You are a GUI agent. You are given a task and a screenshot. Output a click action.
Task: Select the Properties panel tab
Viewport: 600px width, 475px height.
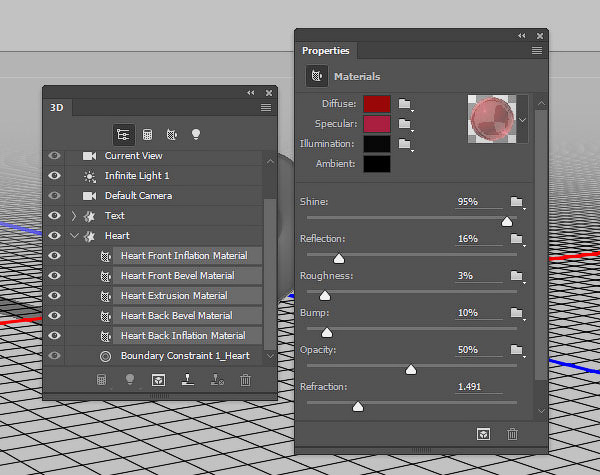[x=326, y=51]
